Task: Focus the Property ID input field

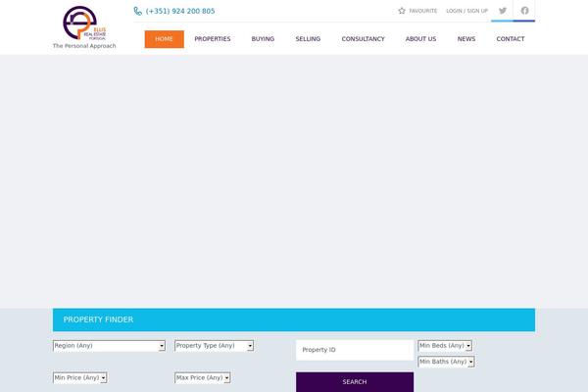Action: click(355, 350)
